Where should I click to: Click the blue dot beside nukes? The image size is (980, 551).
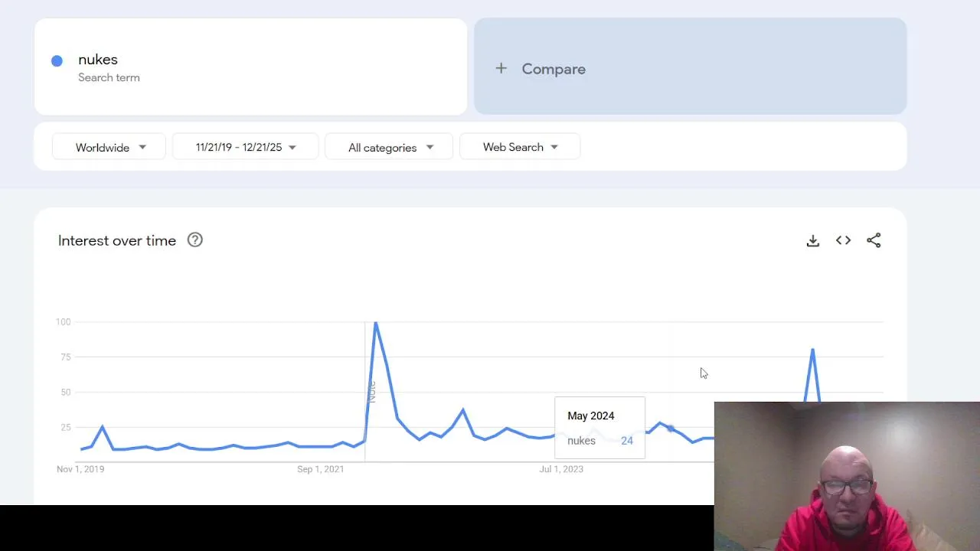point(57,61)
